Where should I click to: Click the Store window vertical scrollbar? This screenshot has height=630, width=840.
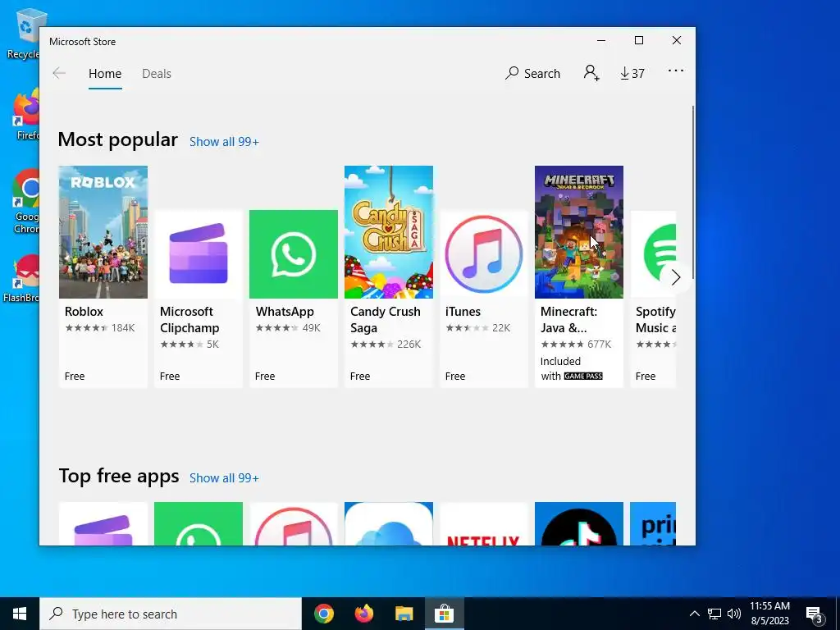(692, 192)
